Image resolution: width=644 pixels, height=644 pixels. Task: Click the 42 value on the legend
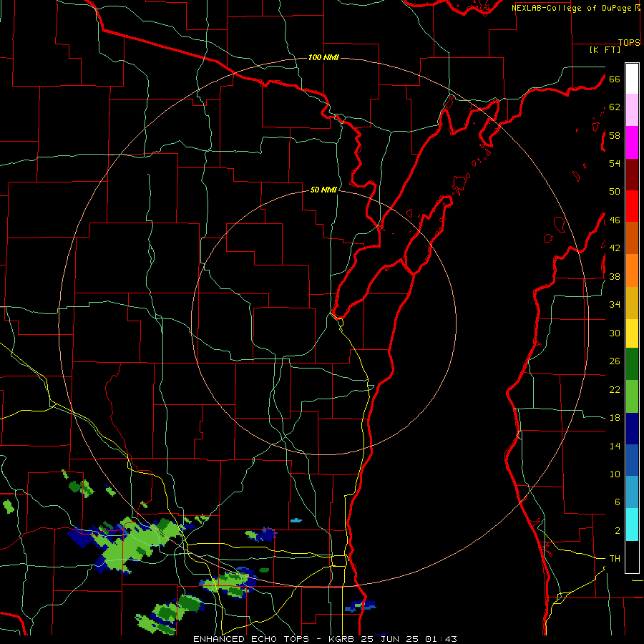tap(615, 248)
